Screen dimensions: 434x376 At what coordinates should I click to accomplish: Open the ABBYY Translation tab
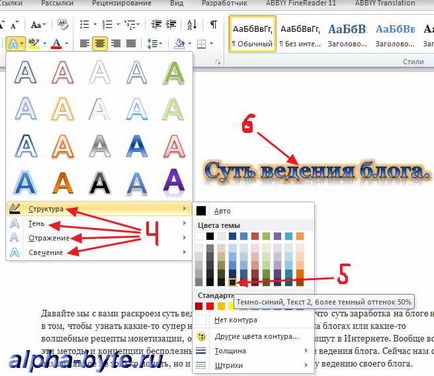[385, 3]
